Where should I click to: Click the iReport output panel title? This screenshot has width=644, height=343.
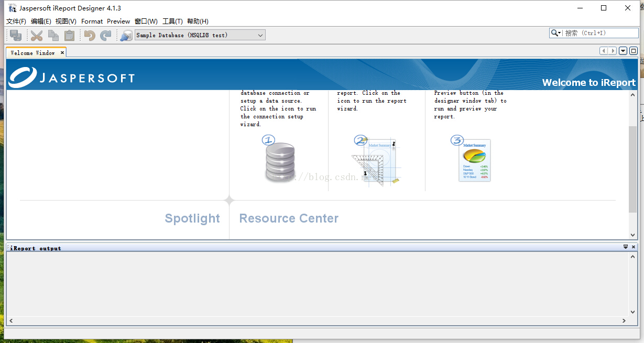36,248
